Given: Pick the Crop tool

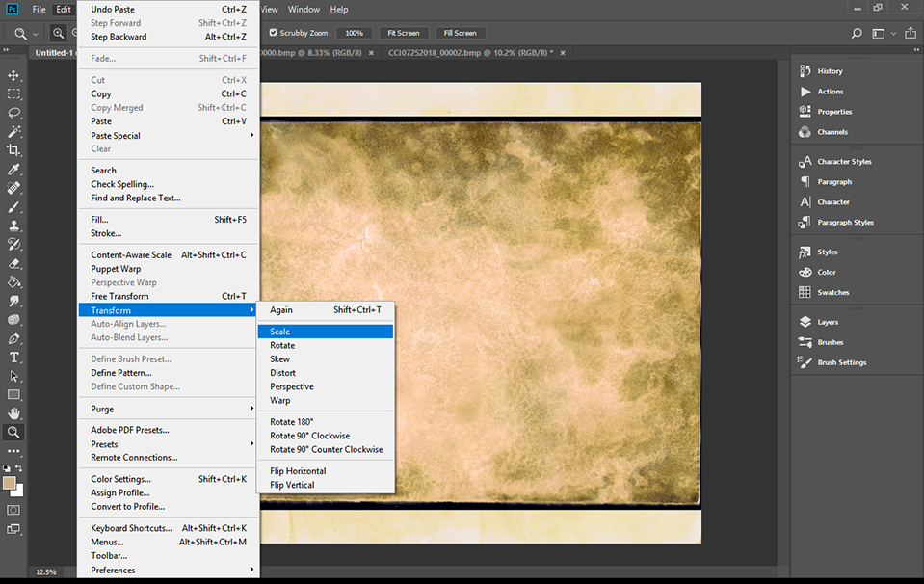Looking at the screenshot, I should coord(13,150).
